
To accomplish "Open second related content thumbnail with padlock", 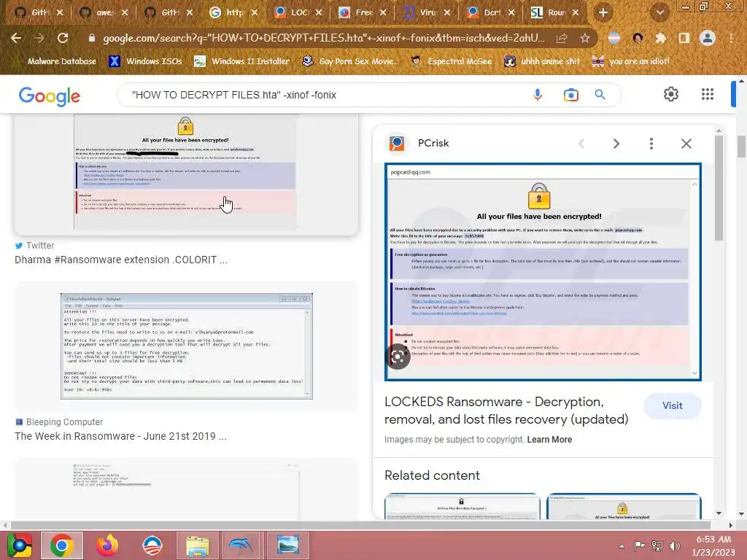I will pyautogui.click(x=624, y=506).
